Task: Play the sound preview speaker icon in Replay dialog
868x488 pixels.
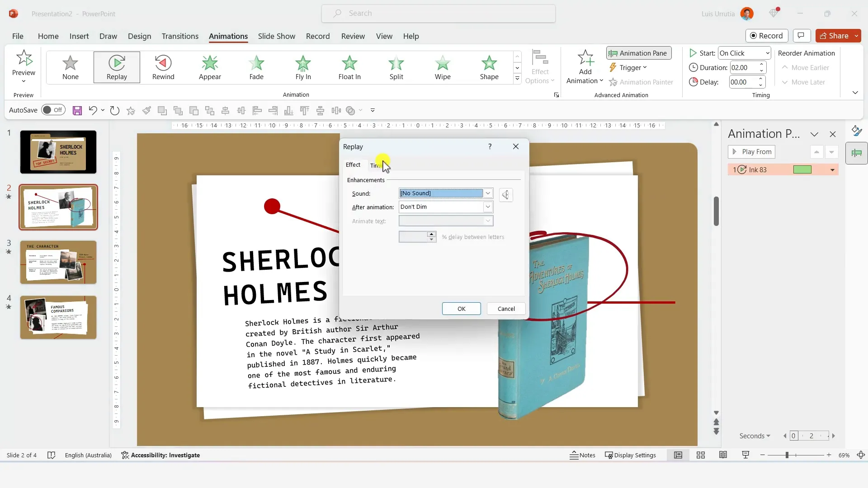Action: pyautogui.click(x=506, y=195)
